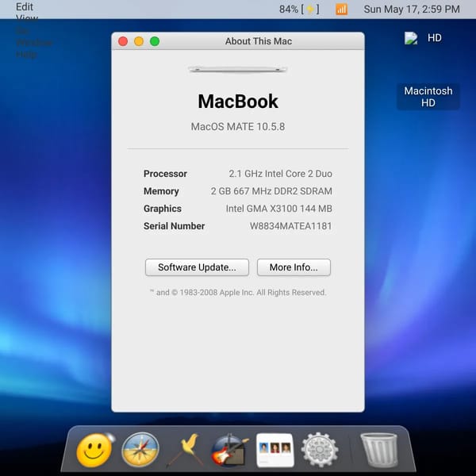Open System Preferences gear in dock
Image resolution: width=476 pixels, height=476 pixels.
pyautogui.click(x=320, y=450)
